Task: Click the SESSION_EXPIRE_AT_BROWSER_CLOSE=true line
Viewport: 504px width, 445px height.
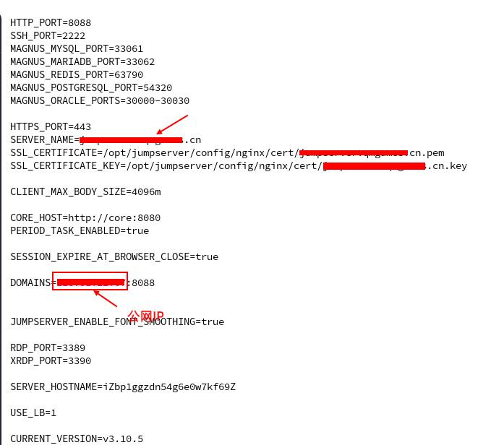Action: pos(114,257)
